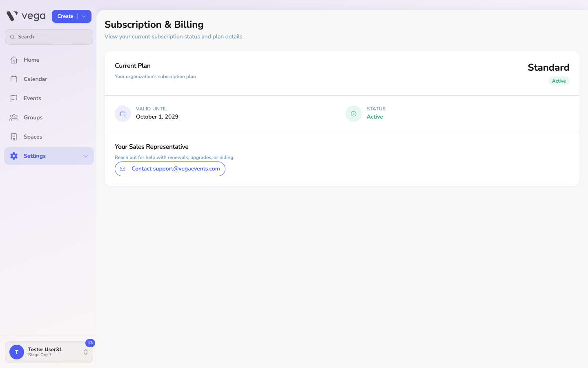Click the Current Plan label
Viewport: 588px width, 368px height.
133,66
